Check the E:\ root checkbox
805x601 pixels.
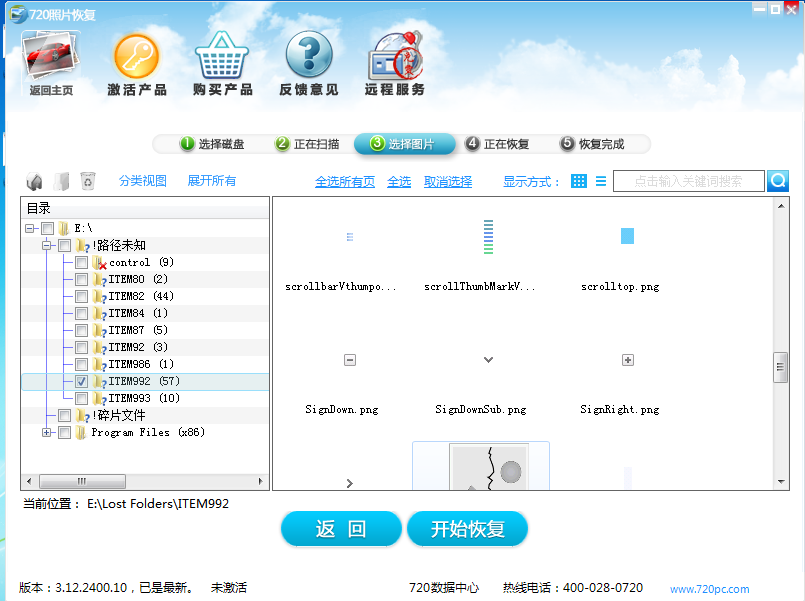point(47,228)
